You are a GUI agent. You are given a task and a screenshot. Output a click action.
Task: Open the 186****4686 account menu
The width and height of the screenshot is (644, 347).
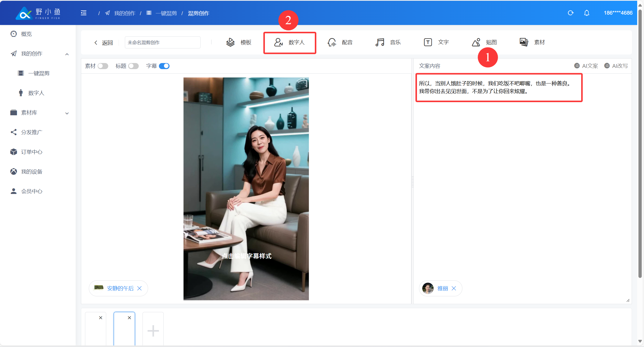[618, 13]
